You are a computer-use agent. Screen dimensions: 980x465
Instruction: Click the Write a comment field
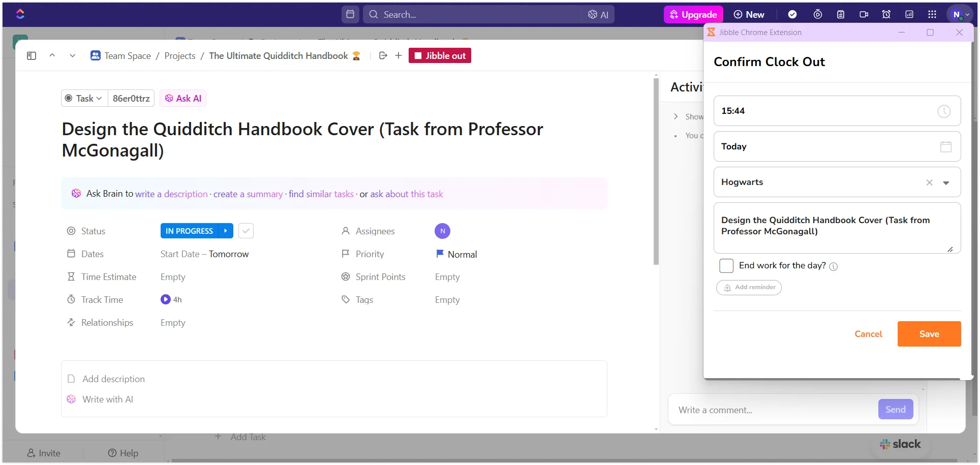tap(773, 410)
